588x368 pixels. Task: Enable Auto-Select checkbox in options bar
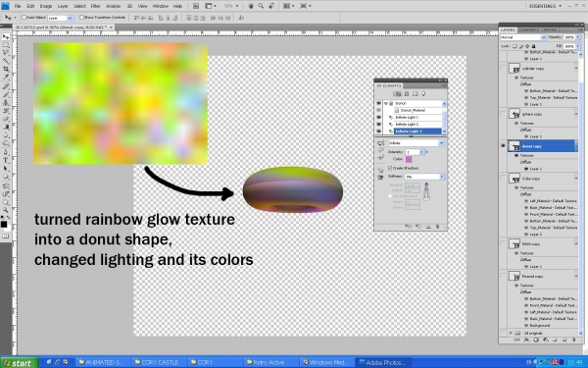[x=24, y=18]
